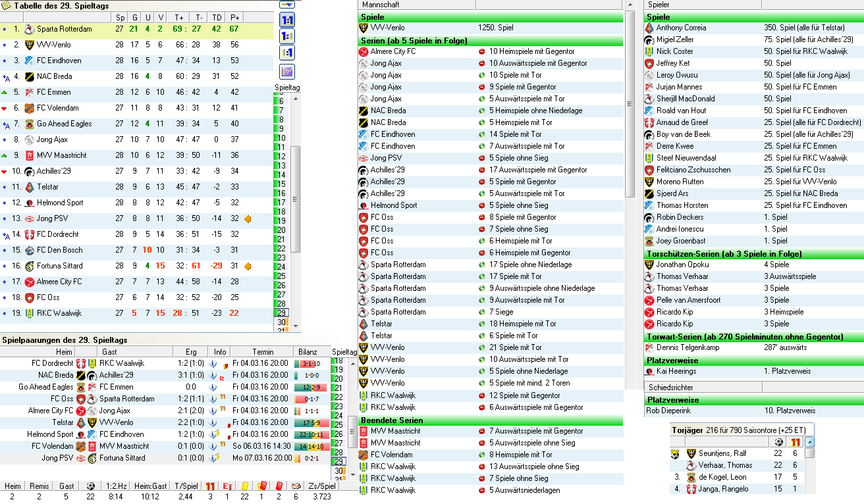Select Dennis Telgenkamp goalkeeper streak row

tap(754, 347)
